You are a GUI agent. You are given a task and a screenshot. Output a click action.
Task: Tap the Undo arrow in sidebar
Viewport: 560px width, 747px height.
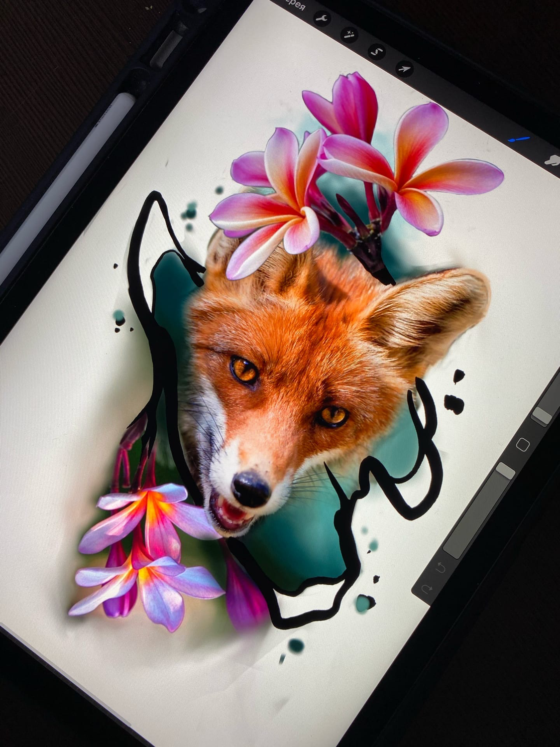[440, 567]
